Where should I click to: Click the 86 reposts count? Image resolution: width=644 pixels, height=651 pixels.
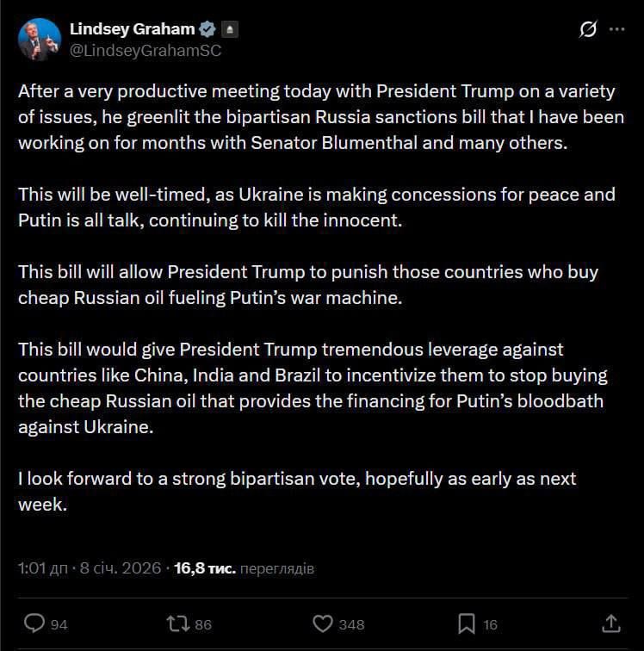202,624
